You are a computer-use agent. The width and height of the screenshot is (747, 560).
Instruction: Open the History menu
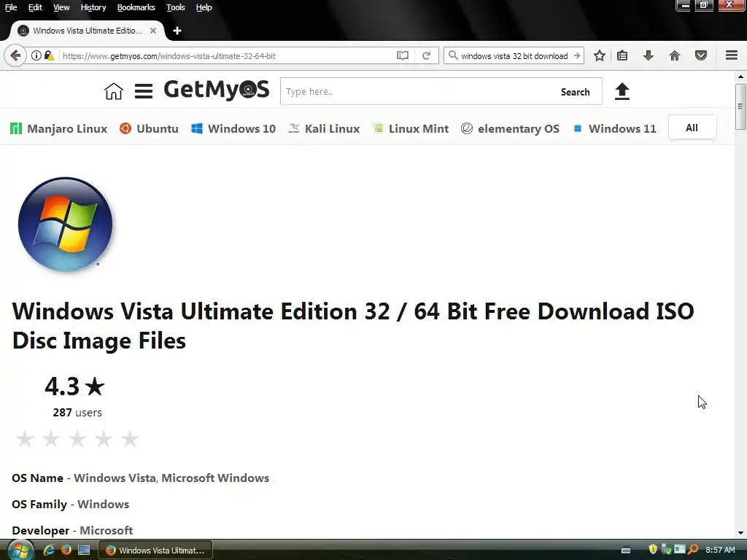click(x=93, y=7)
